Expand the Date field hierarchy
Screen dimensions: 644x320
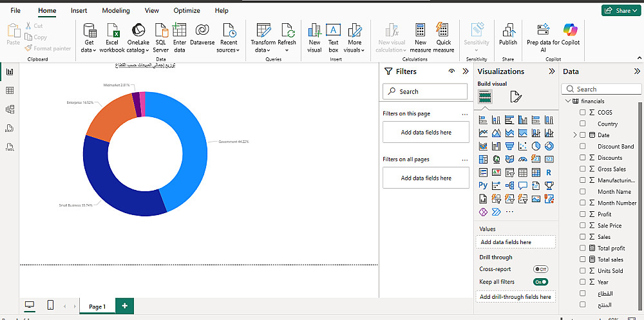pyautogui.click(x=574, y=135)
